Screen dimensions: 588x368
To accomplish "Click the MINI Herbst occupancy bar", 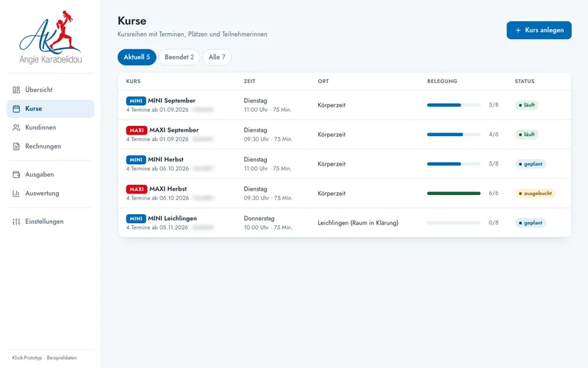I will tap(453, 163).
